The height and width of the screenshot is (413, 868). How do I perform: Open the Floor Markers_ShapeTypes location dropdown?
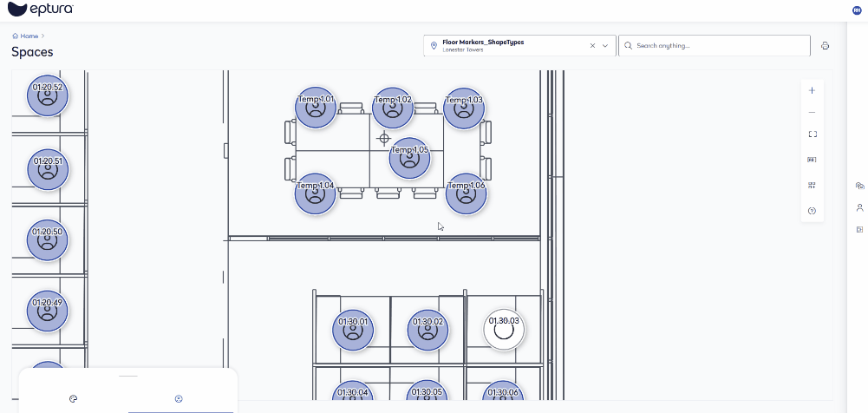point(519,45)
